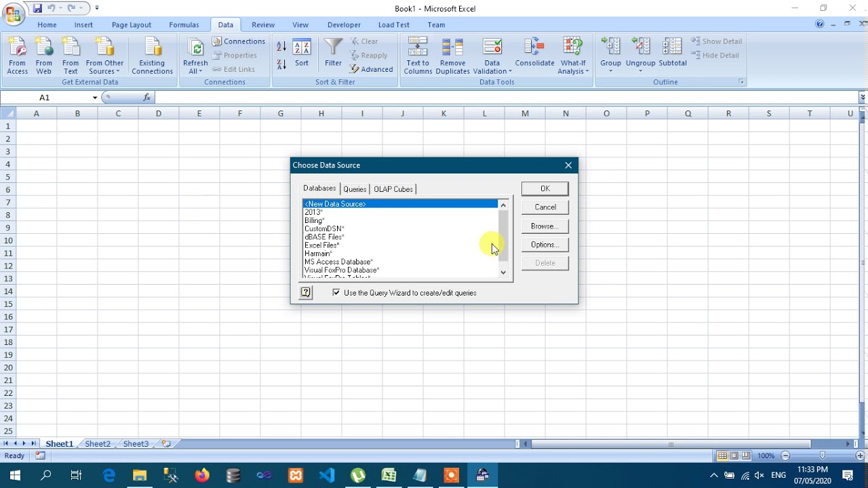Open the Consolidate tool
Viewport: 868px width, 488px height.
[534, 53]
